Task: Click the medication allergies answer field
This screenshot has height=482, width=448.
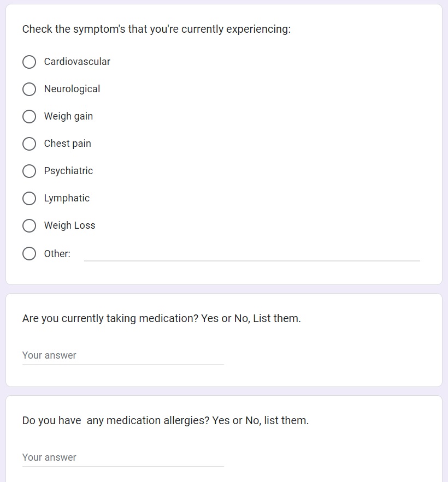Action: pyautogui.click(x=123, y=457)
